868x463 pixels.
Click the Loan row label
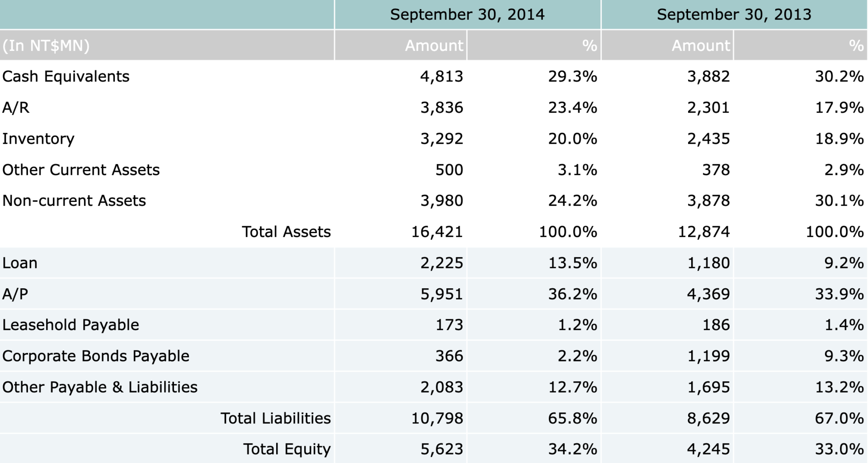coord(20,263)
